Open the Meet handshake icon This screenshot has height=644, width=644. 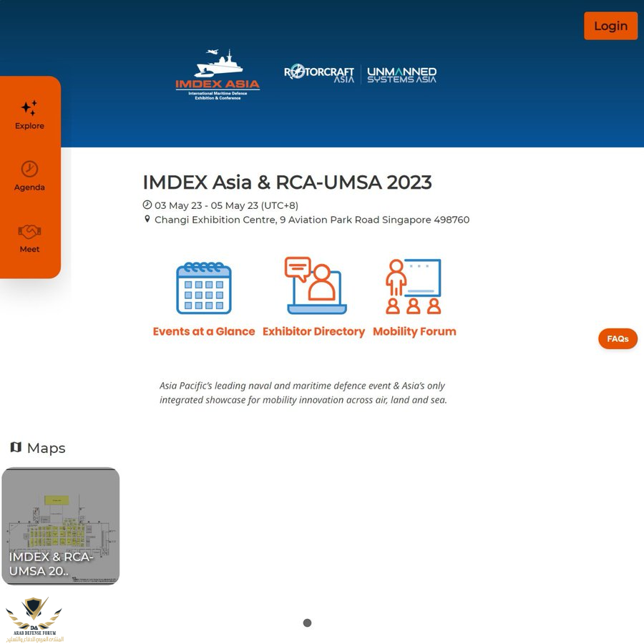pos(29,232)
